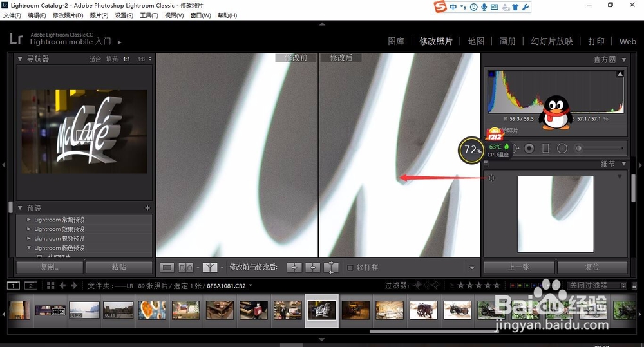Filter by the first flag status icon
The image size is (644, 347).
pyautogui.click(x=417, y=285)
